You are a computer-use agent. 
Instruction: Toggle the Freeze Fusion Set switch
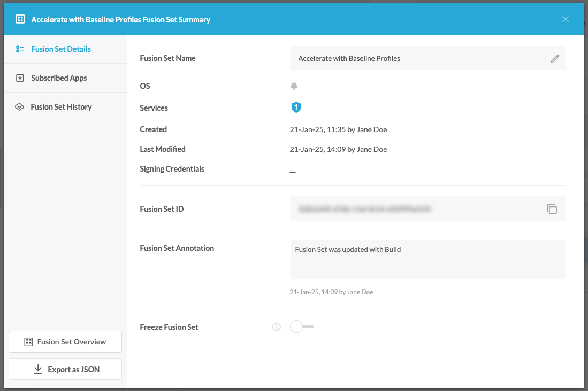301,327
